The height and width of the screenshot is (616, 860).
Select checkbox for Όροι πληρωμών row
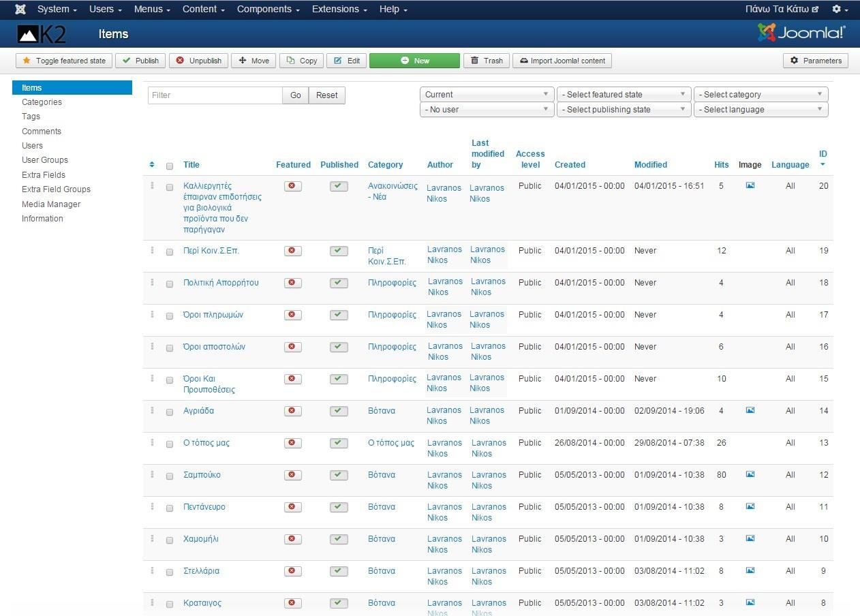[x=170, y=315]
